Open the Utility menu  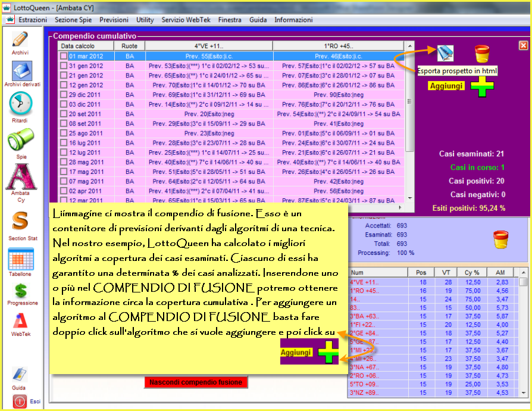(145, 20)
